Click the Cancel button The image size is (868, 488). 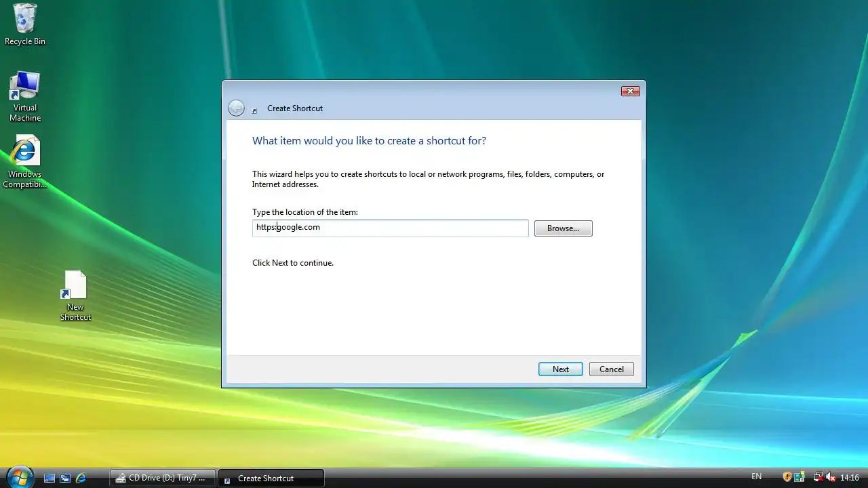point(612,369)
